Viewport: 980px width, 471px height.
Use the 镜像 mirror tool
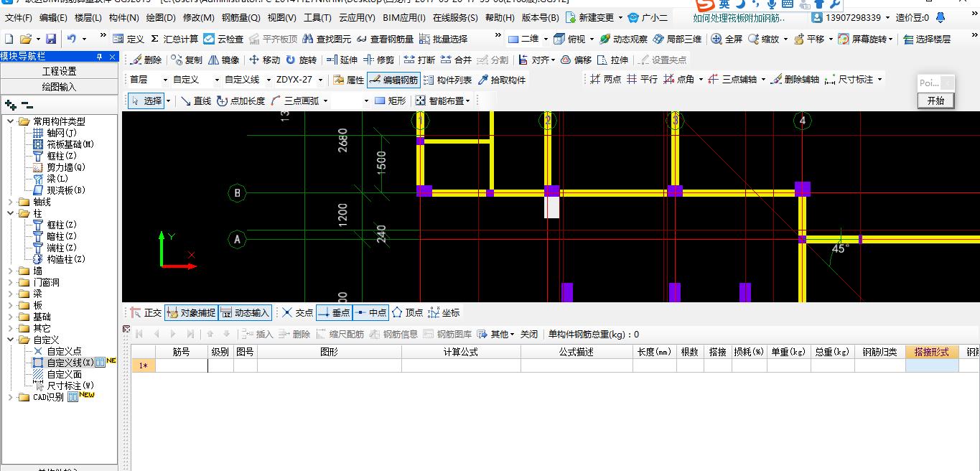(223, 60)
